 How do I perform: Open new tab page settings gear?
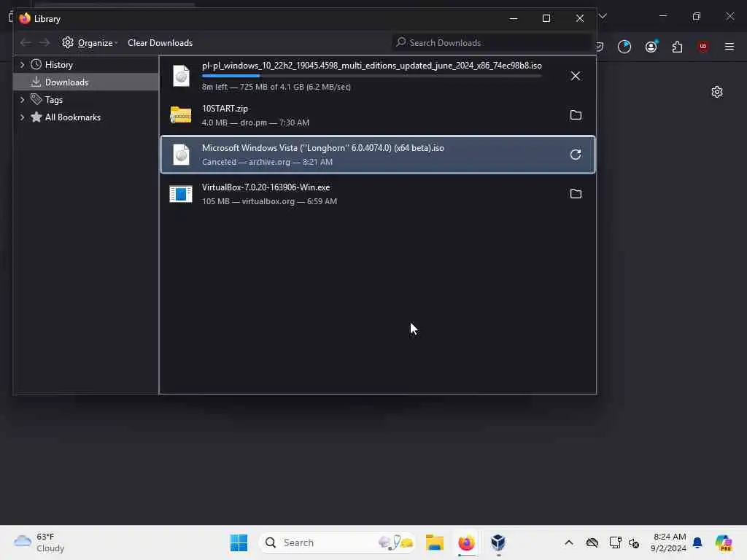click(x=717, y=92)
